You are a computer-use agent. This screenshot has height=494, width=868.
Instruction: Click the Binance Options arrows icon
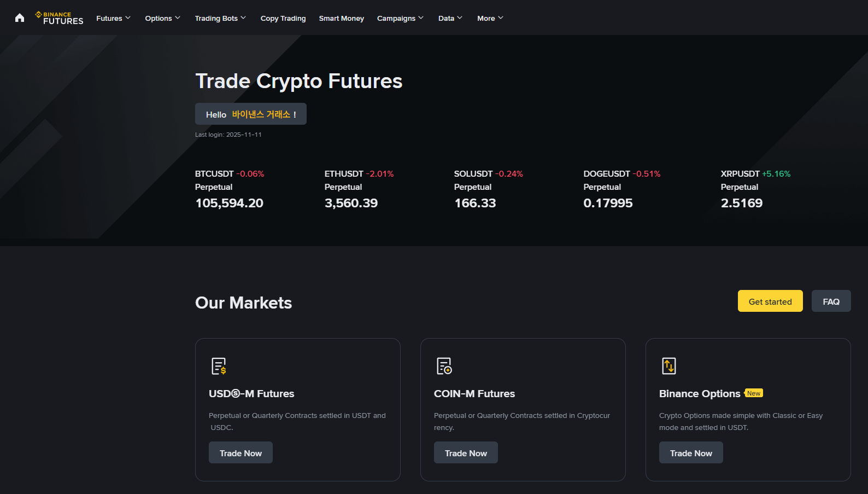[669, 366]
